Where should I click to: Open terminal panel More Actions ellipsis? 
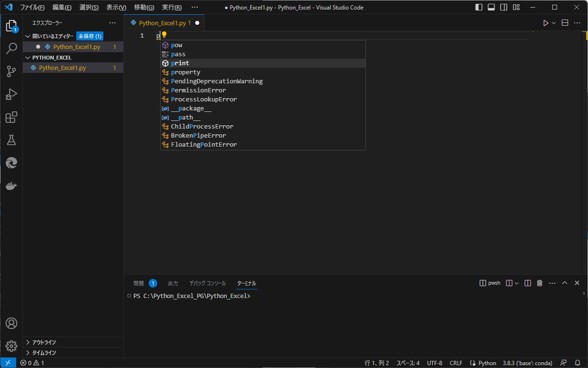(552, 283)
